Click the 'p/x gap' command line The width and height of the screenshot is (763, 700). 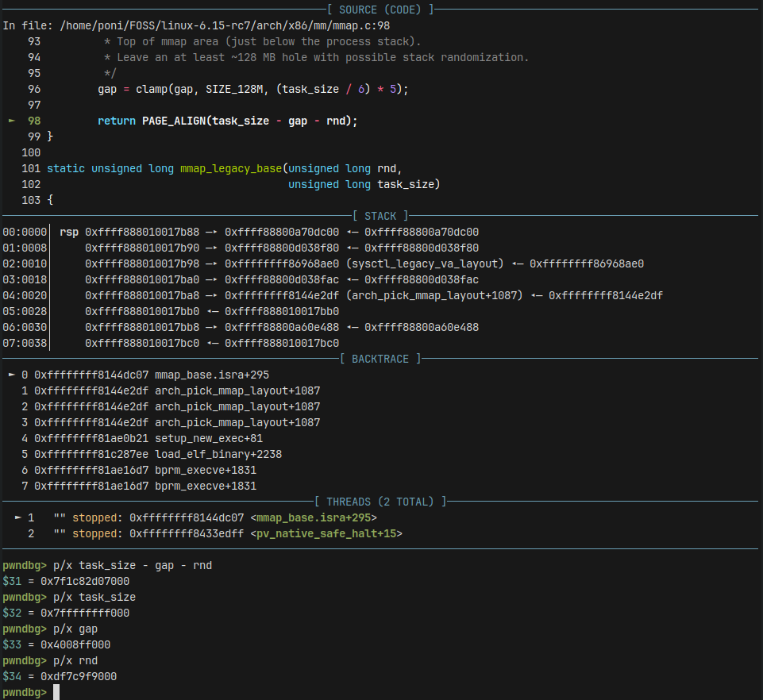pyautogui.click(x=79, y=629)
